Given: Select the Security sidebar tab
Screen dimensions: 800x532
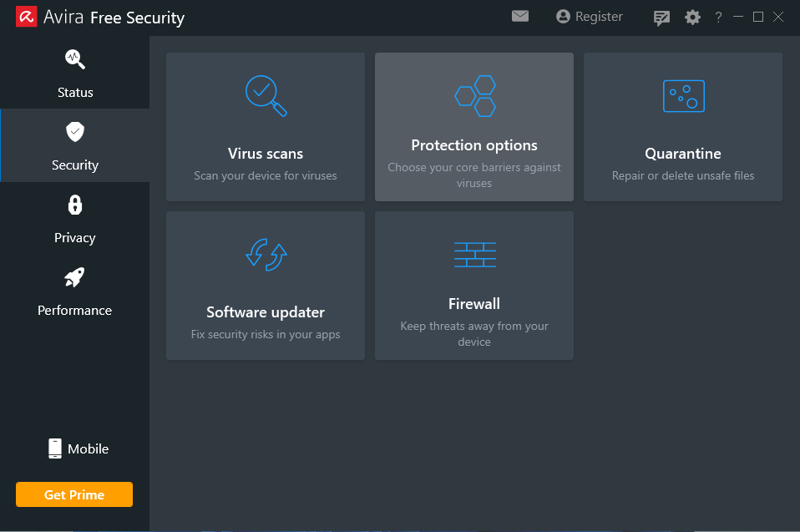Looking at the screenshot, I should click(x=75, y=146).
